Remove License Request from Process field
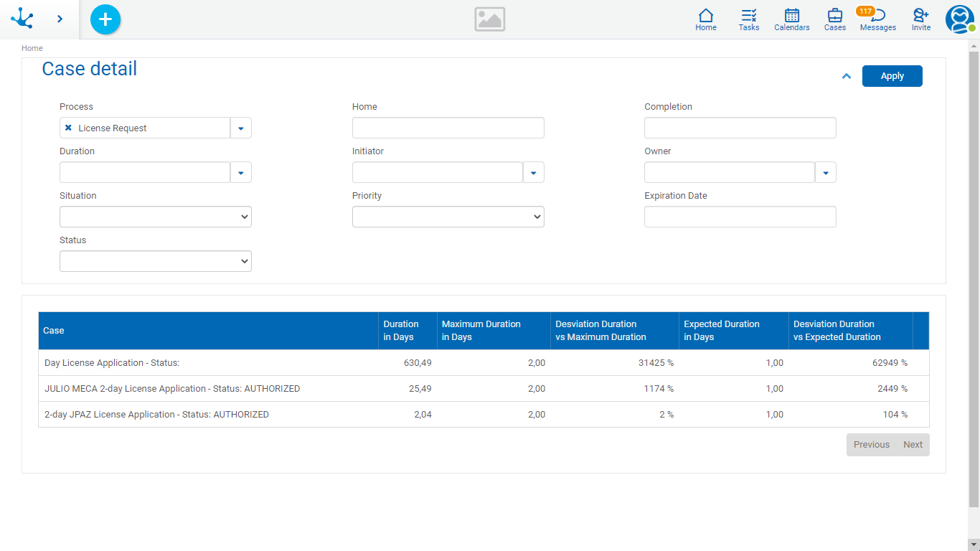 68,128
